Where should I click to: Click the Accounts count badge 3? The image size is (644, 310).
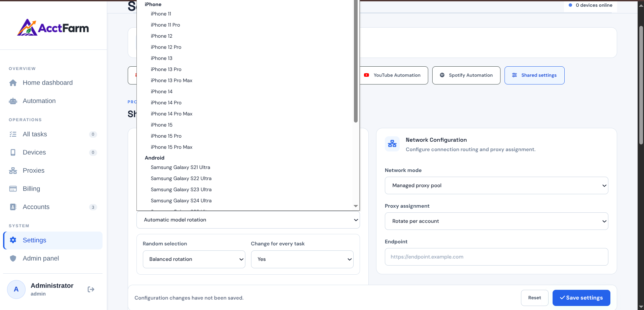pos(93,207)
